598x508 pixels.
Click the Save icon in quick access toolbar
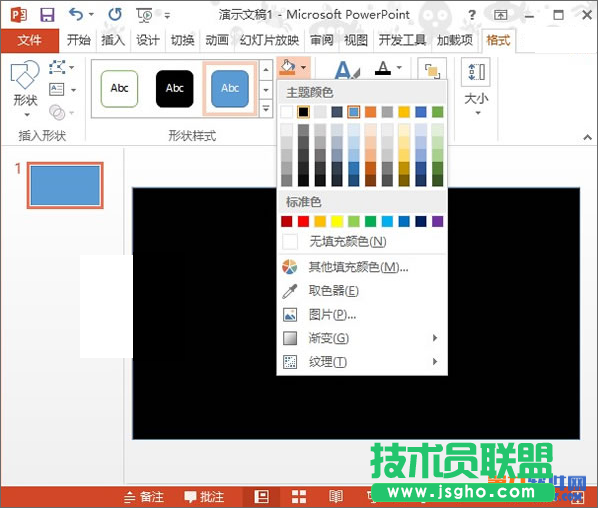click(47, 15)
